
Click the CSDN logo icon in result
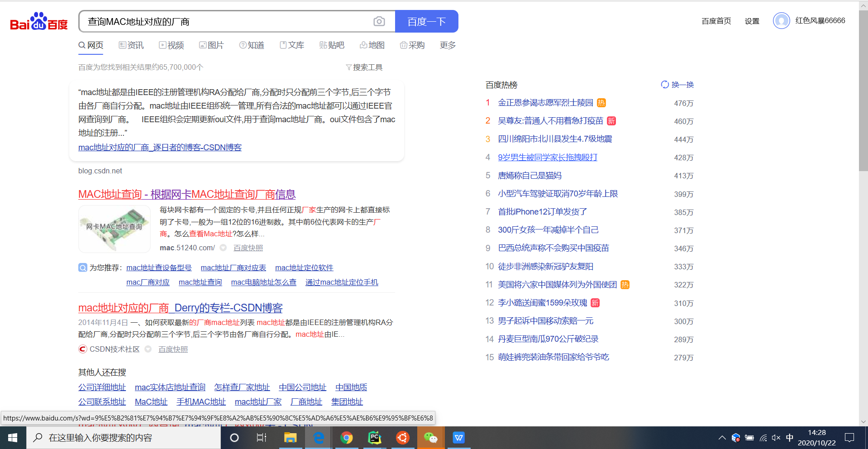click(83, 349)
